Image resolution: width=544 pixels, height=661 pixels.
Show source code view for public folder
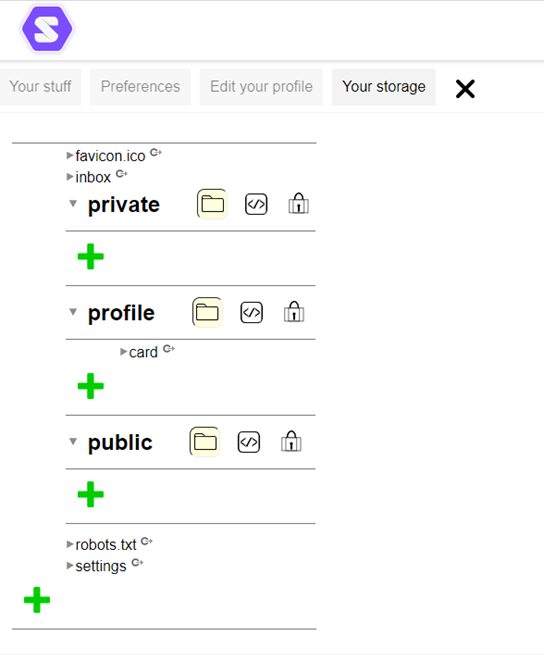(249, 442)
